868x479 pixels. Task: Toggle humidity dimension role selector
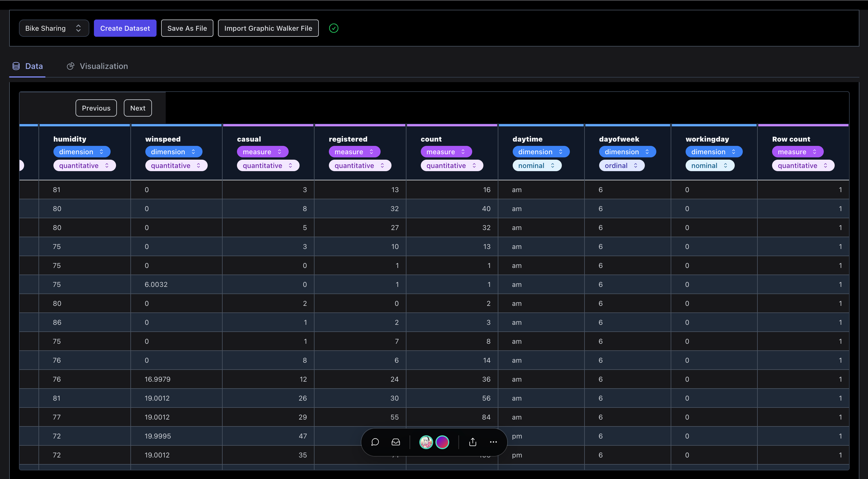(x=82, y=152)
